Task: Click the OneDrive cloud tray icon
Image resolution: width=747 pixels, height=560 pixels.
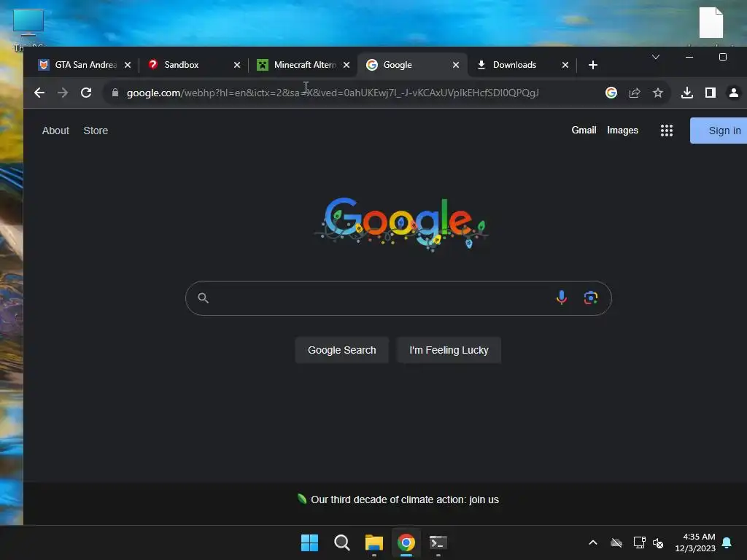Action: click(x=616, y=542)
